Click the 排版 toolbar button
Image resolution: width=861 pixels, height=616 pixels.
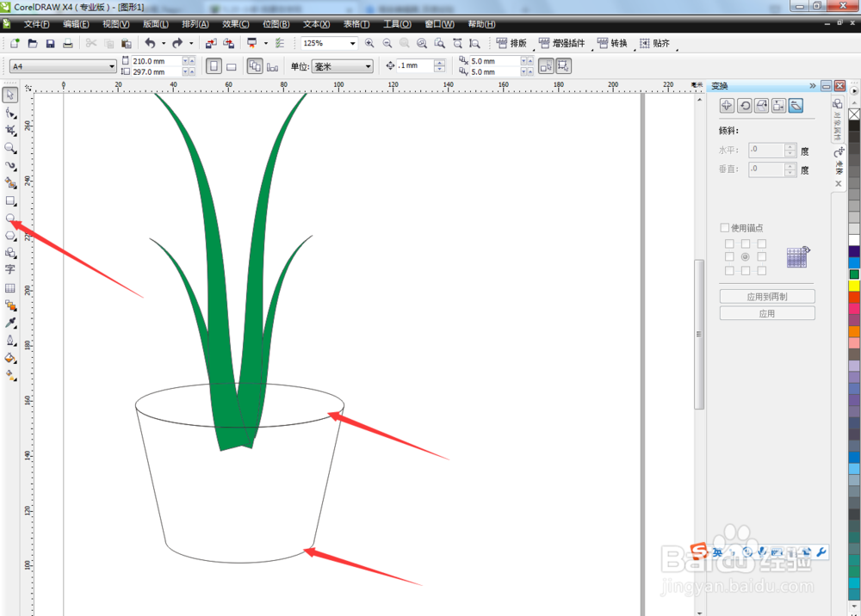pos(511,43)
